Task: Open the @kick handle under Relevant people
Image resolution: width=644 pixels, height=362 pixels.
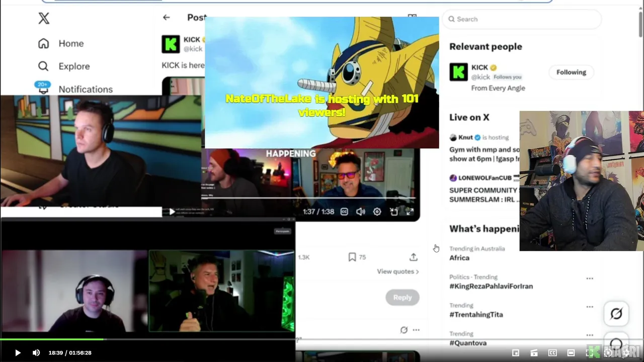Action: tap(480, 77)
